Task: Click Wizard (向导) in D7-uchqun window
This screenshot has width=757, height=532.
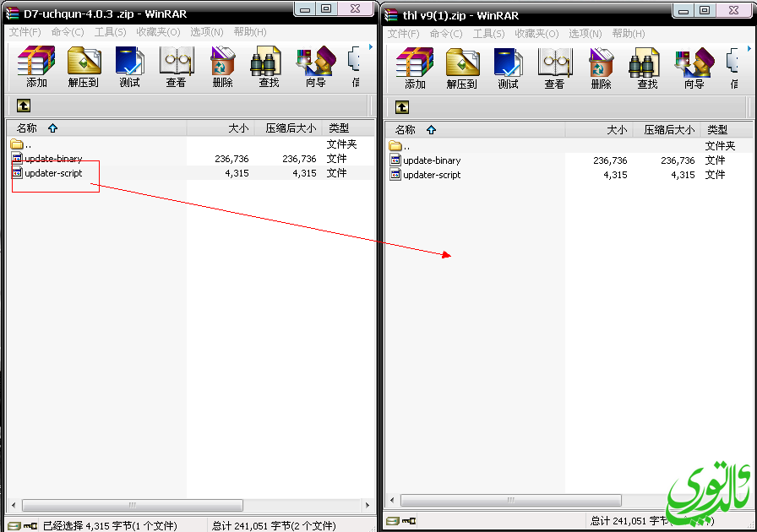Action: click(316, 67)
